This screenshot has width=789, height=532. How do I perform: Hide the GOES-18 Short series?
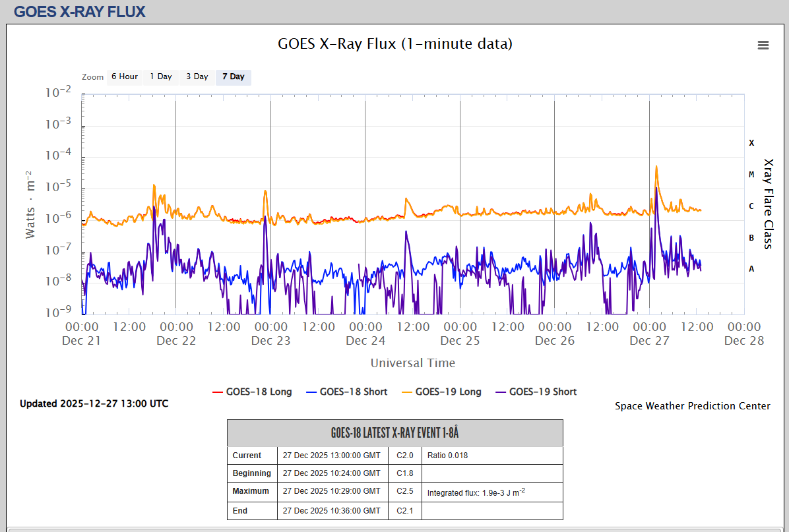[346, 392]
